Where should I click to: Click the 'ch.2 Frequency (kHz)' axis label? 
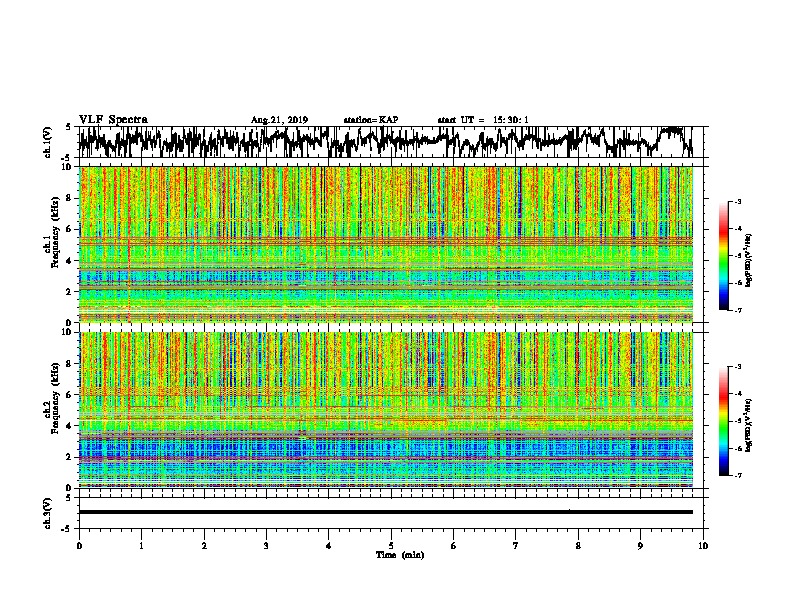click(51, 398)
